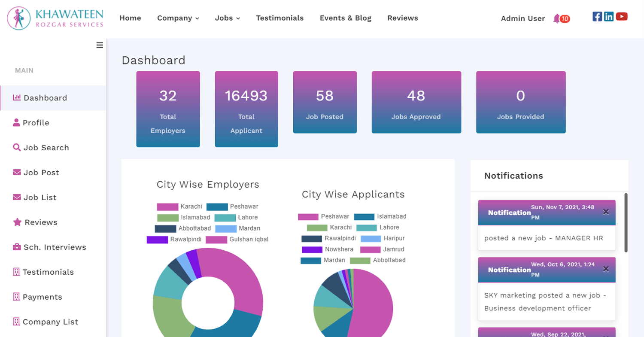644x337 pixels.
Task: Open Sch. Interviews from the sidebar
Action: 55,247
